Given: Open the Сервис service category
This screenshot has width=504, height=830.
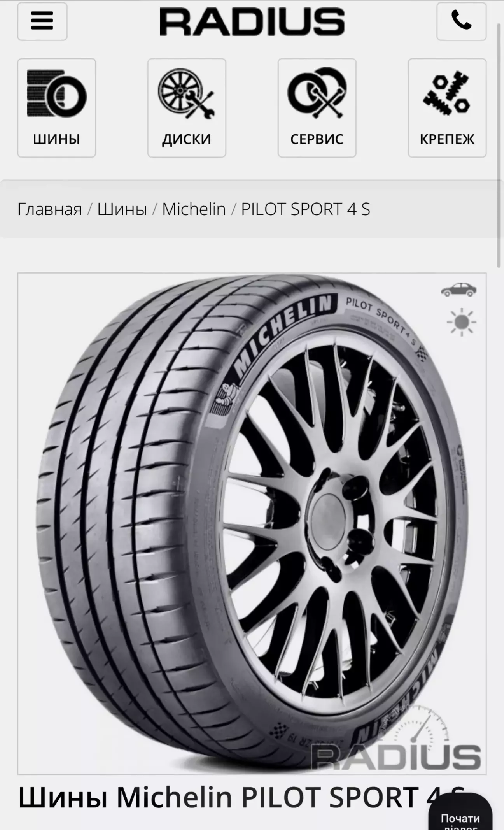Looking at the screenshot, I should click(317, 108).
